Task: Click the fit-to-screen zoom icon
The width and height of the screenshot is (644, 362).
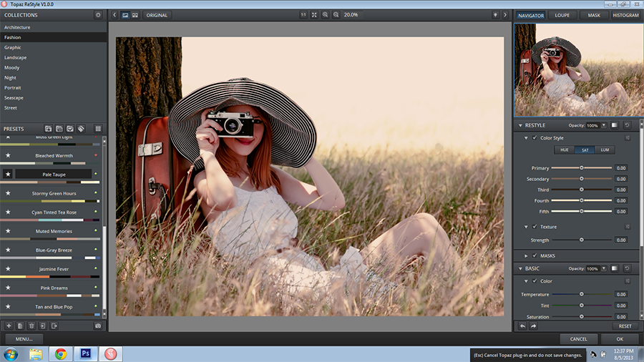Action: pyautogui.click(x=314, y=15)
